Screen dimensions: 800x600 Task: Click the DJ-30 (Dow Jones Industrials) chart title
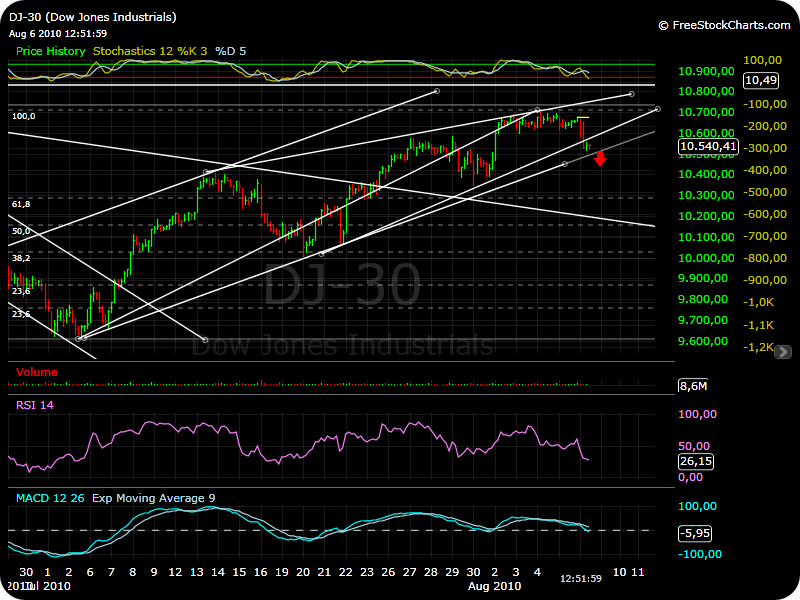(x=93, y=17)
